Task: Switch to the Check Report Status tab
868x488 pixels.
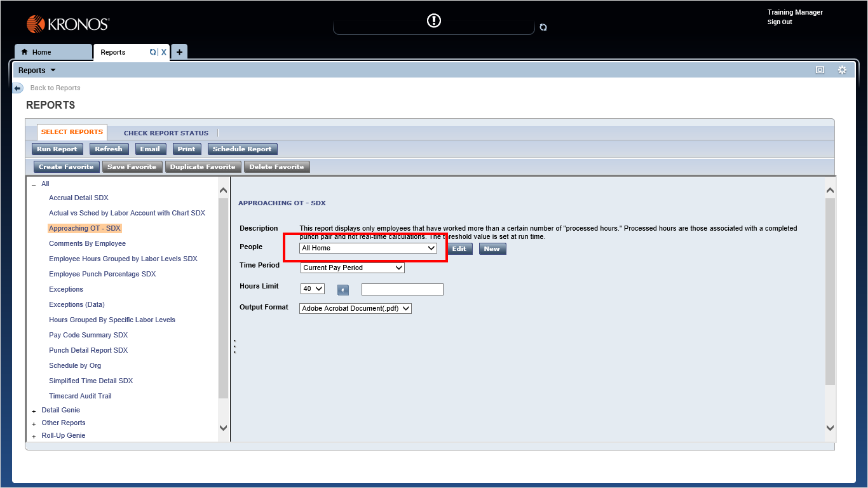Action: pyautogui.click(x=166, y=133)
